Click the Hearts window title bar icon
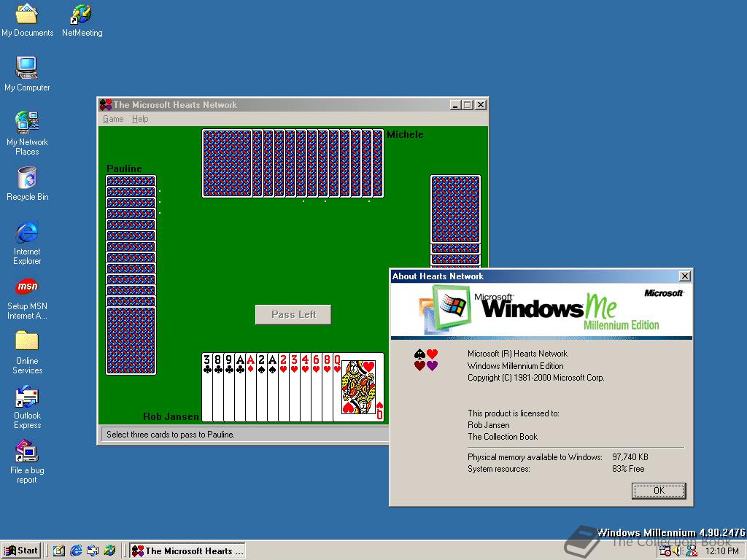This screenshot has height=560, width=747. [x=105, y=105]
